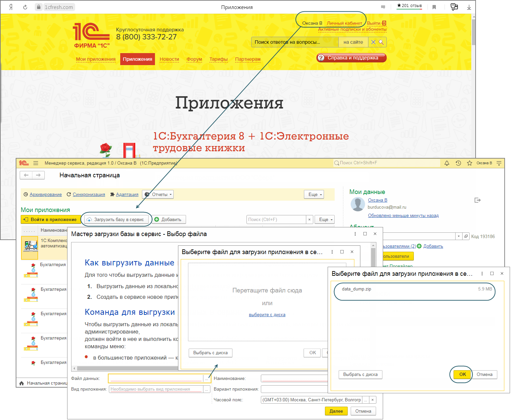Open the 1C service manager hamburger menu
This screenshot has height=420, width=511.
(36, 163)
